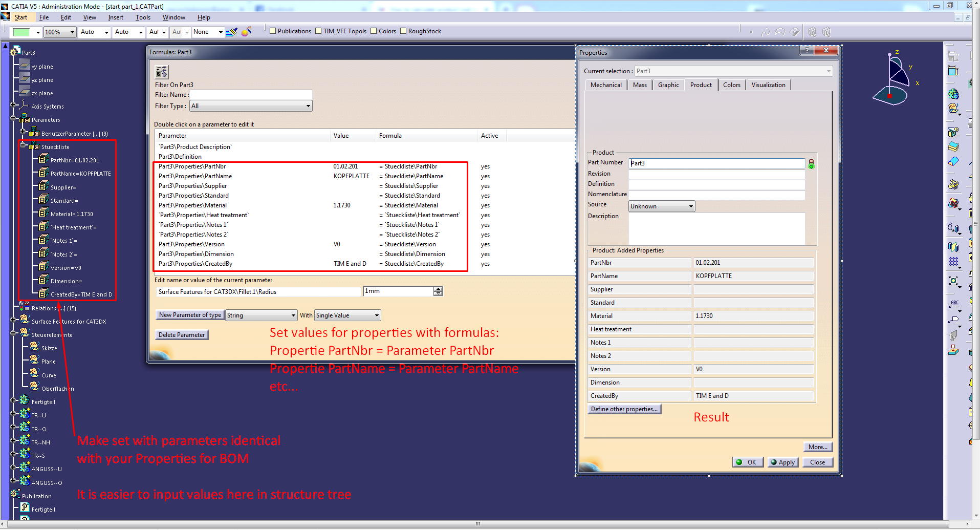980x530 pixels.
Task: Enable the Publications checkbox
Action: (x=273, y=31)
